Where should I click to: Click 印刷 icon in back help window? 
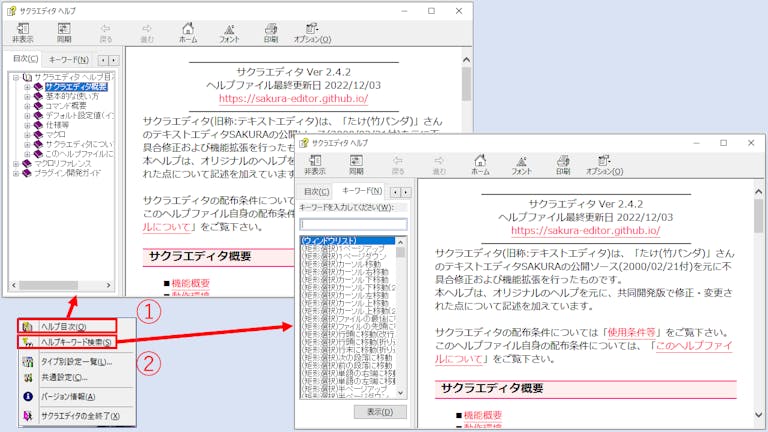pos(271,33)
